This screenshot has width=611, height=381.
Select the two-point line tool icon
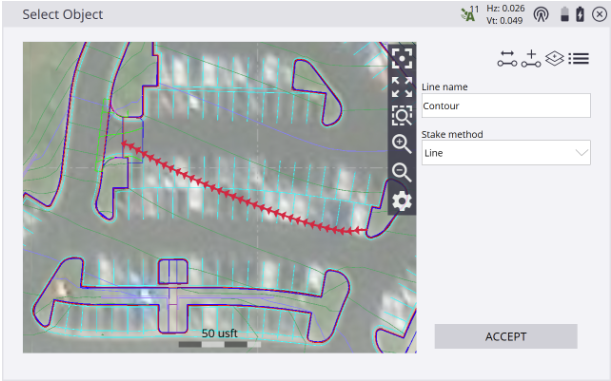(x=507, y=59)
